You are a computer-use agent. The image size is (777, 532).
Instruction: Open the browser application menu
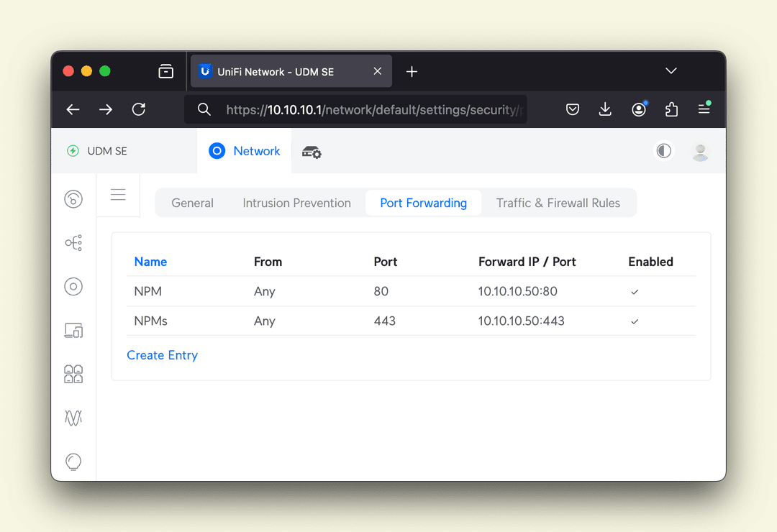pos(704,109)
